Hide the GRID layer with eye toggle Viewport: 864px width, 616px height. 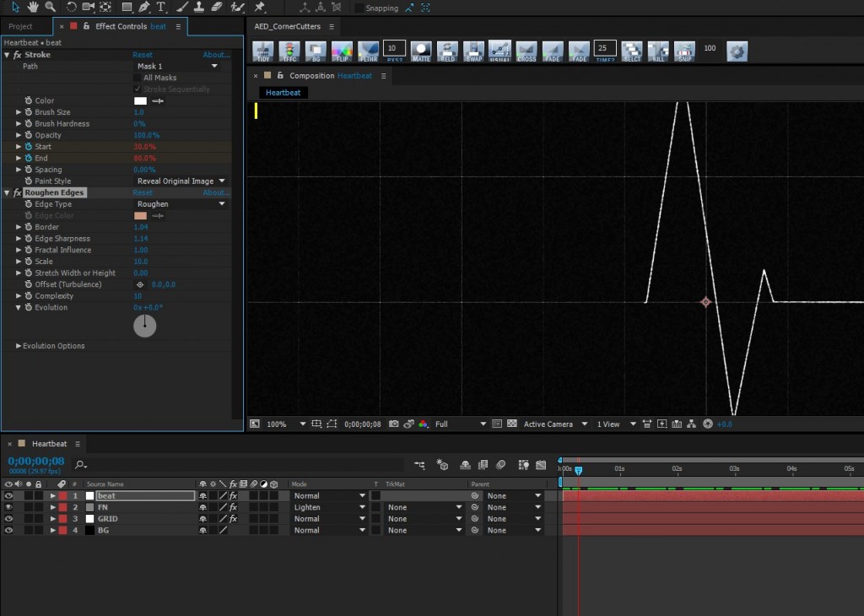(x=8, y=519)
